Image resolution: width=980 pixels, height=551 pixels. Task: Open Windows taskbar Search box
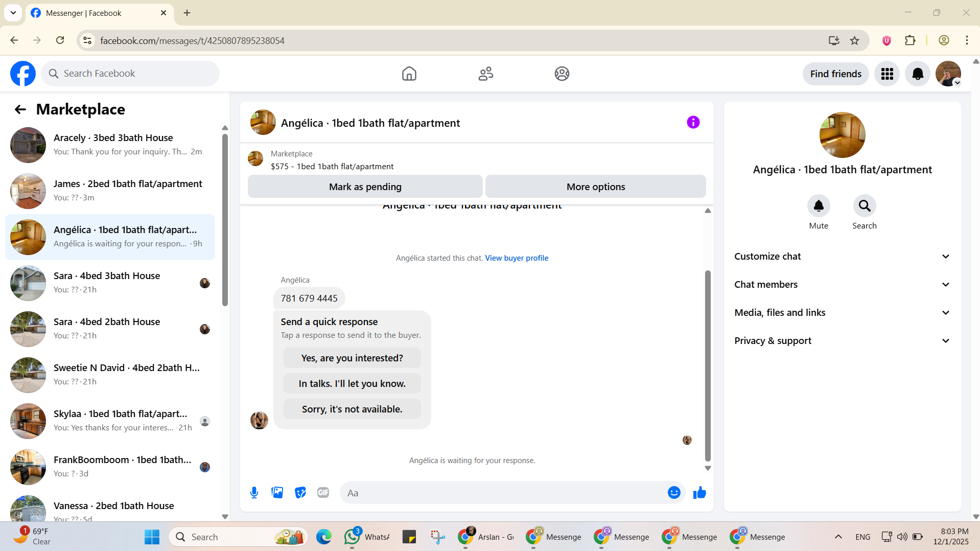coord(238,537)
